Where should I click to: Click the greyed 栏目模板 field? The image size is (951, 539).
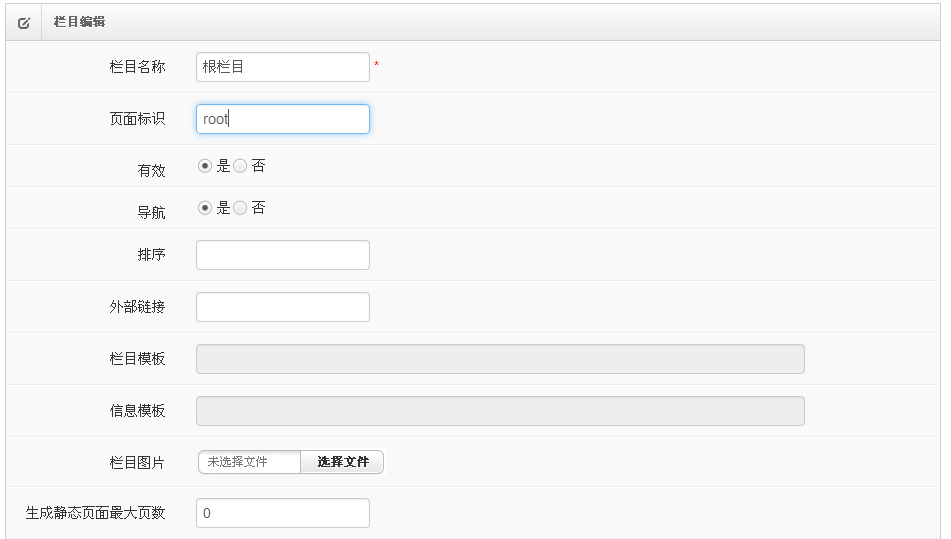tap(500, 359)
